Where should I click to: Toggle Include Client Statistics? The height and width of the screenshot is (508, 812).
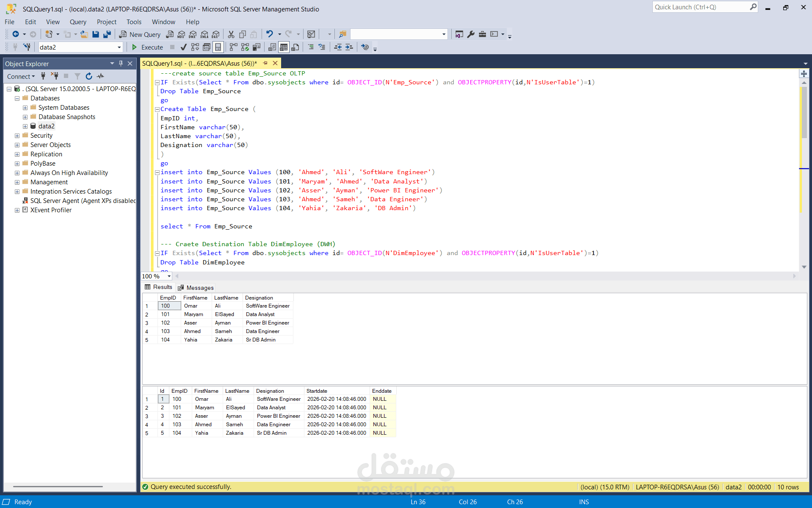256,47
